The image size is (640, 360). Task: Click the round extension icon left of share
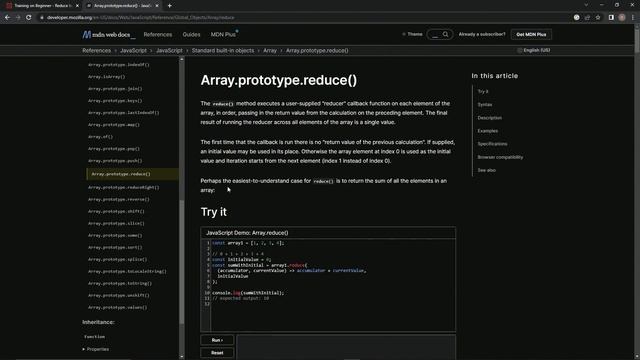point(576,18)
